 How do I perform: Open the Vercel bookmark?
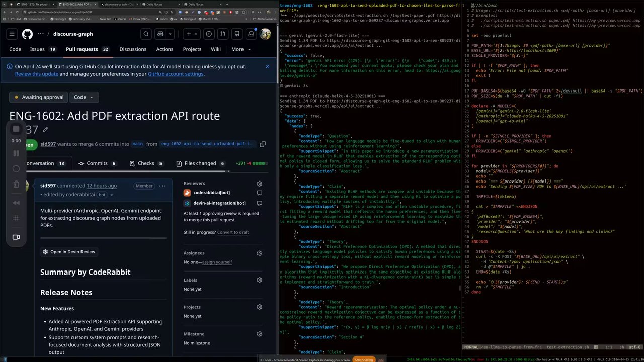121,19
